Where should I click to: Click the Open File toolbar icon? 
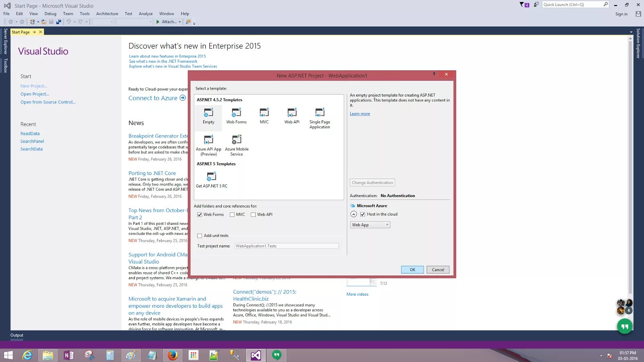pyautogui.click(x=44, y=22)
